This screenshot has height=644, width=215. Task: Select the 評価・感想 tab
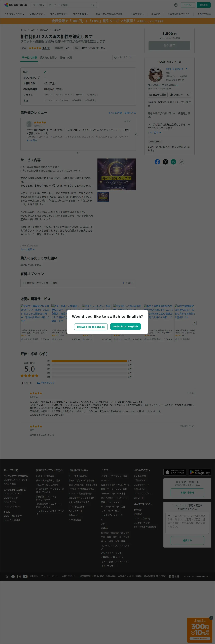[66, 58]
